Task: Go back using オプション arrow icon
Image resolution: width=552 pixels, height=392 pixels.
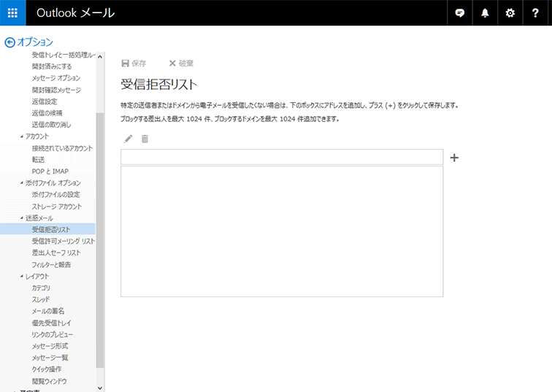Action: (10, 42)
